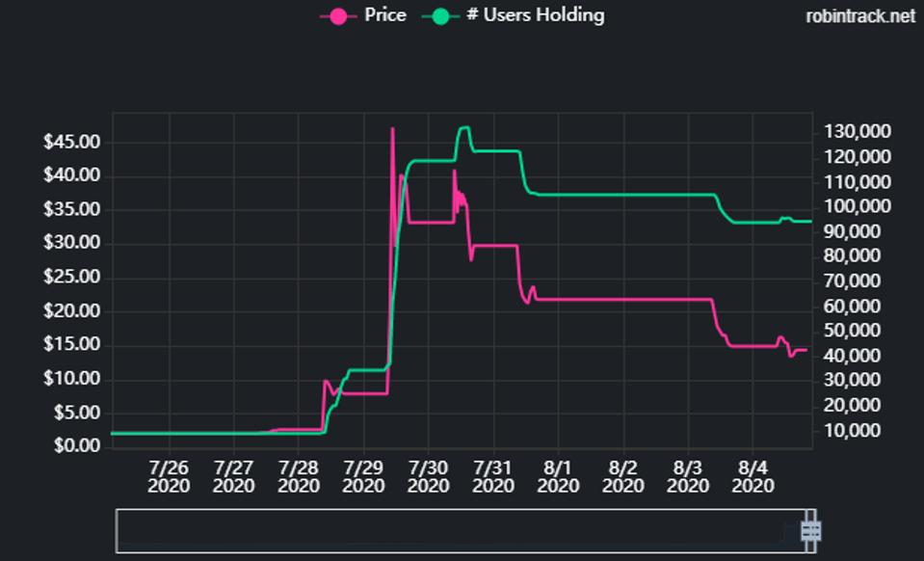Image resolution: width=924 pixels, height=561 pixels.
Task: Click inside the date range navigator track
Action: click(453, 531)
